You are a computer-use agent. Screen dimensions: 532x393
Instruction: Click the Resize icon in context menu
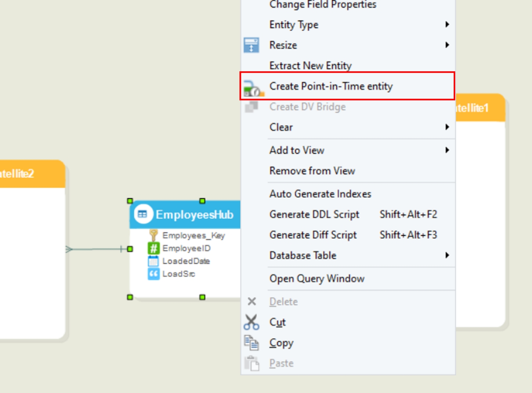coord(251,45)
